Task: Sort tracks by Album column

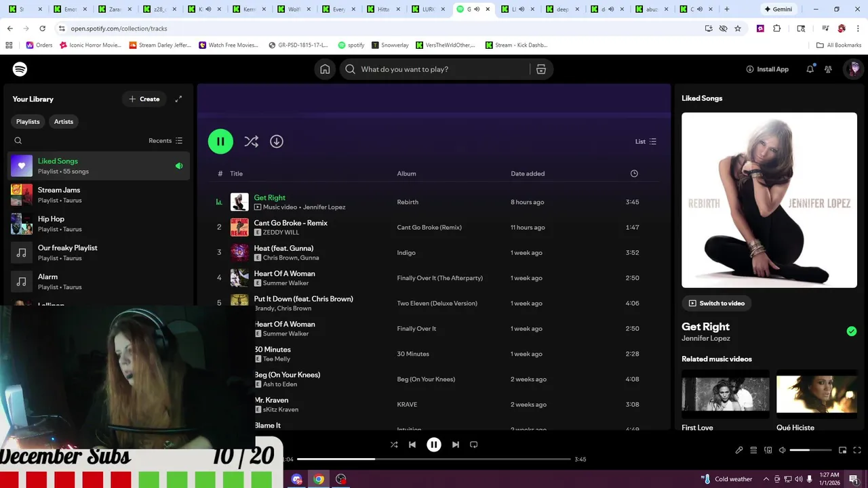Action: (x=407, y=174)
